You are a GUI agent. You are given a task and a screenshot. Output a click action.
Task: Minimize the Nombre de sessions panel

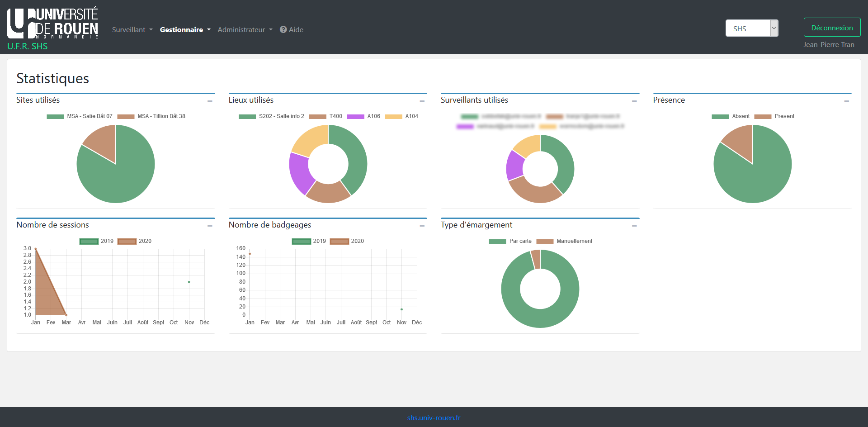(x=210, y=226)
